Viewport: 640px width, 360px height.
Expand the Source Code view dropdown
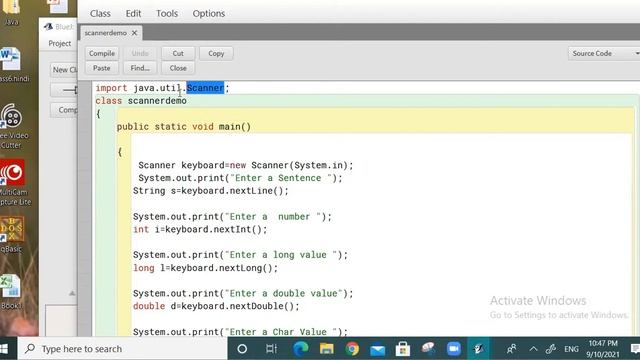(604, 53)
